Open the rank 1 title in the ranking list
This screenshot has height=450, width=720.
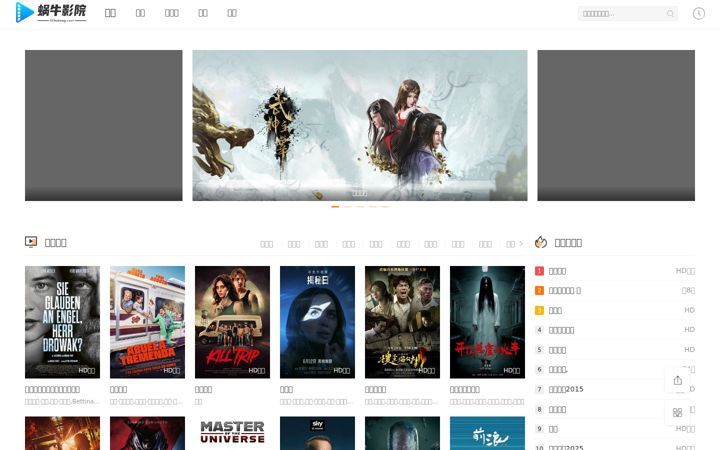[557, 271]
